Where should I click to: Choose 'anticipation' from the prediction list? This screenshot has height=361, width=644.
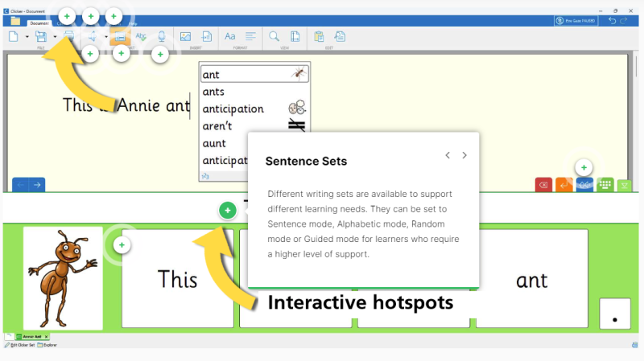pos(254,109)
